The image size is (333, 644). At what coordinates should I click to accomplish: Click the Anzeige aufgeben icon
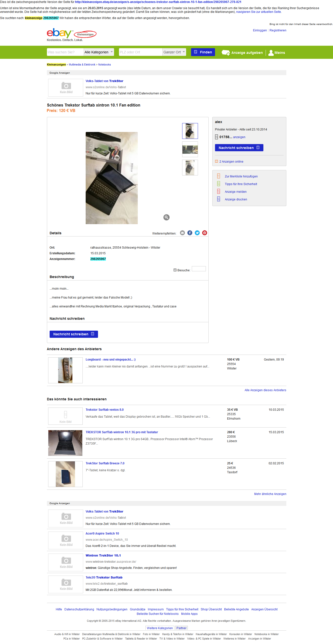click(x=226, y=52)
